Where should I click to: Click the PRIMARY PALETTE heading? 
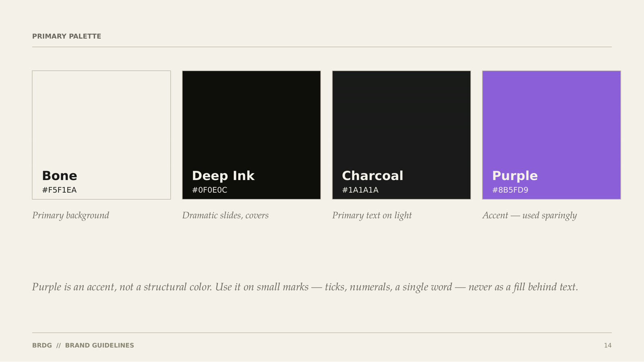pos(67,36)
